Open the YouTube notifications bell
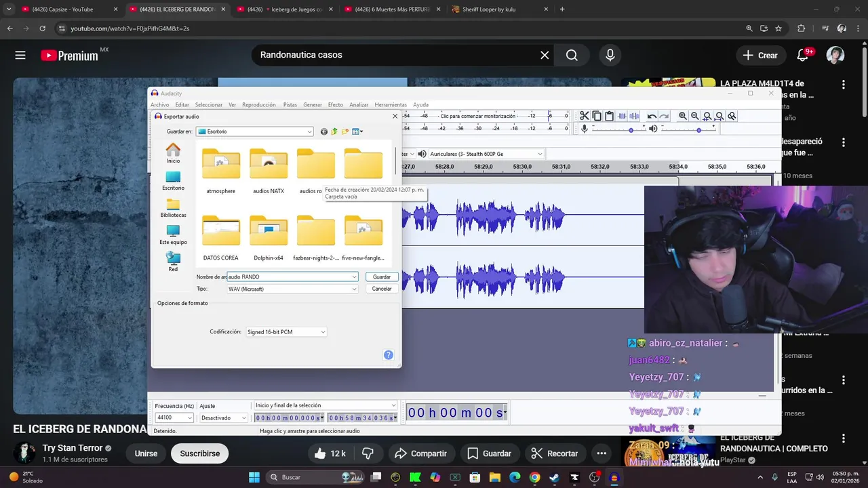 coord(802,56)
